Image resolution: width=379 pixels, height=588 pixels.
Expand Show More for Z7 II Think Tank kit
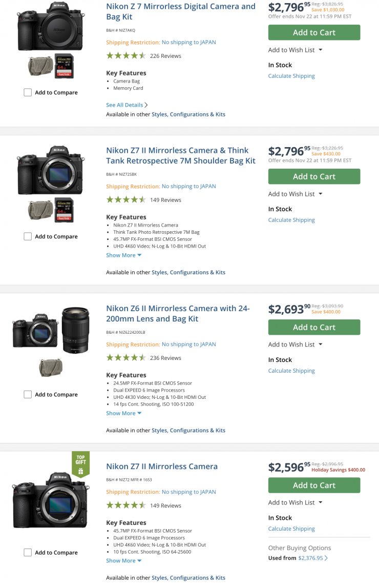pyautogui.click(x=124, y=255)
